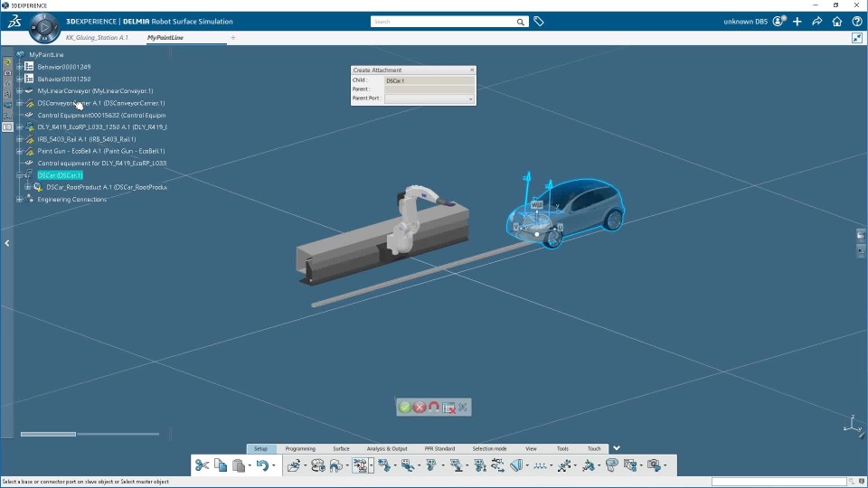Click the camera capture icon in bottom toolbar

[654, 465]
